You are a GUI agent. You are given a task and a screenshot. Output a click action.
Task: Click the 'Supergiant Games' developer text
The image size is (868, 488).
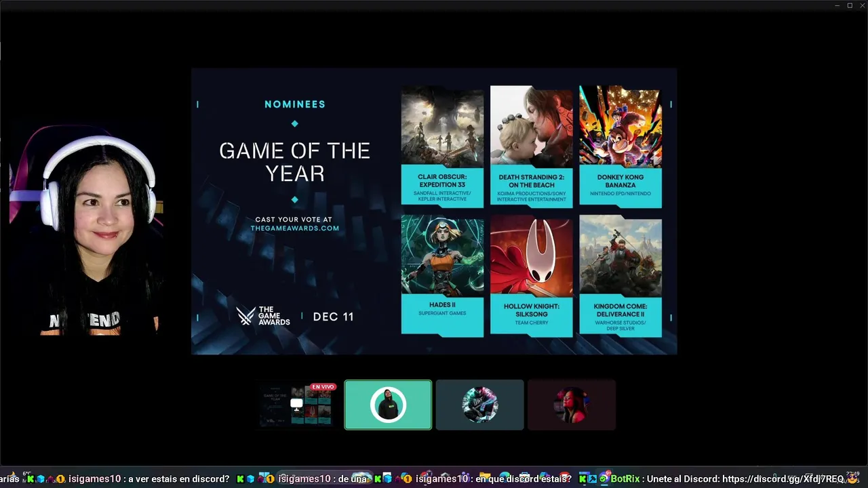point(442,313)
